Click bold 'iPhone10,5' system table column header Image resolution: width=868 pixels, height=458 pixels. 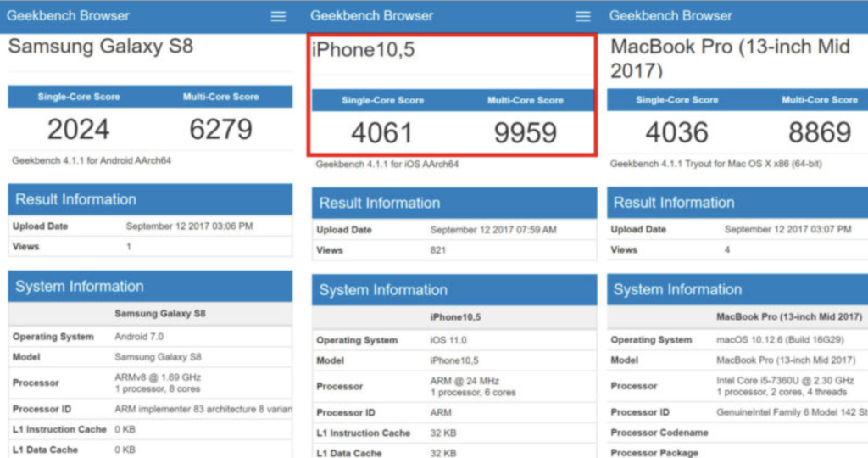pyautogui.click(x=455, y=316)
